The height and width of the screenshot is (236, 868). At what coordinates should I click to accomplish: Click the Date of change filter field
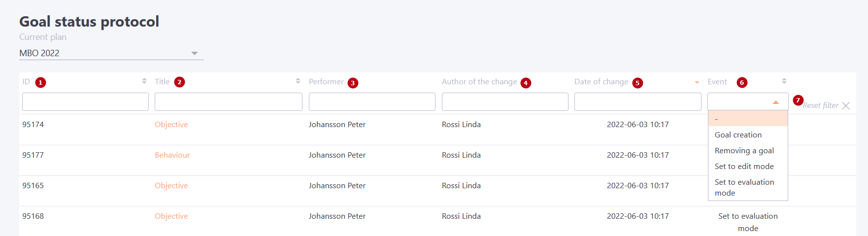(638, 102)
